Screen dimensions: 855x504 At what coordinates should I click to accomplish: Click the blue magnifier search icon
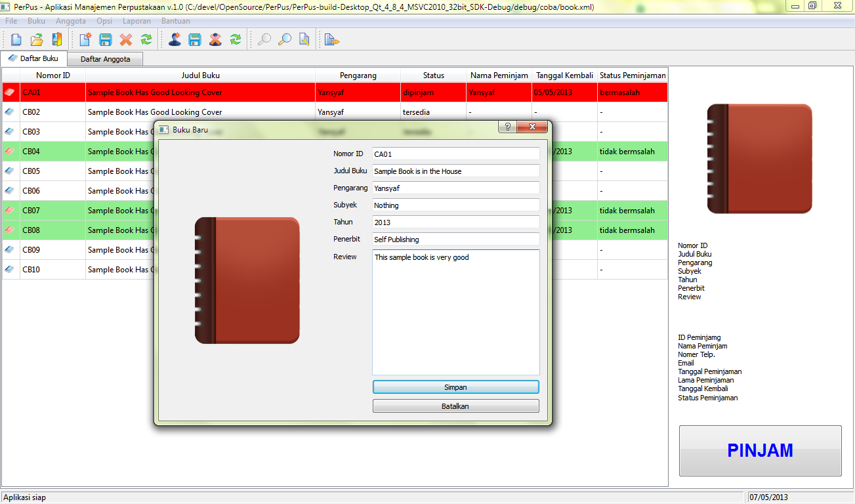(284, 40)
